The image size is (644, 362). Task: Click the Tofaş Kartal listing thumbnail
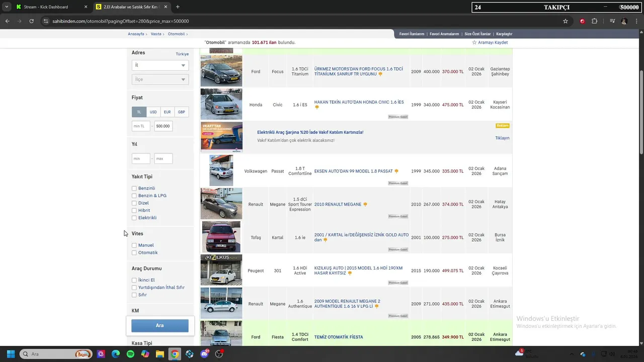(x=221, y=237)
